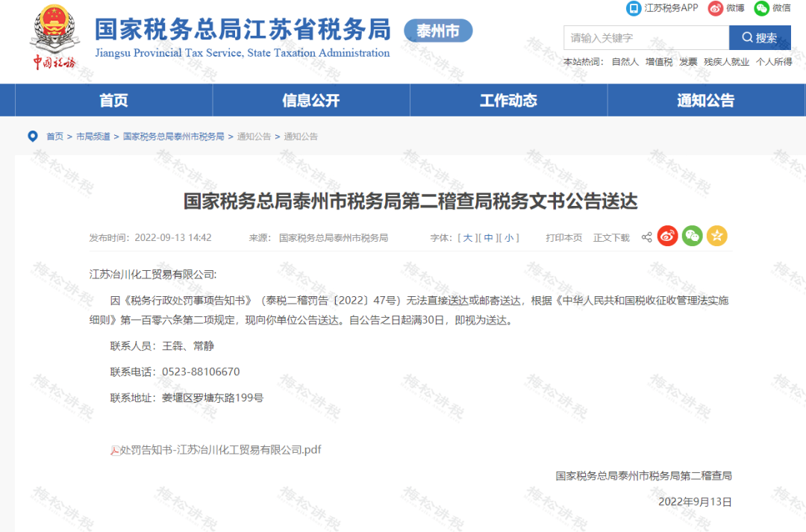Click the date 2022年9月13日
The height and width of the screenshot is (532, 806).
[x=695, y=501]
